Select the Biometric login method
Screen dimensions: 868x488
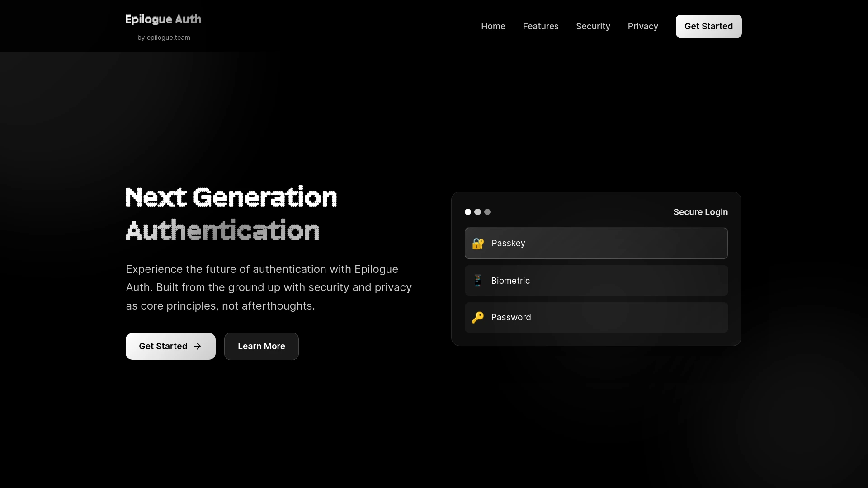point(596,280)
